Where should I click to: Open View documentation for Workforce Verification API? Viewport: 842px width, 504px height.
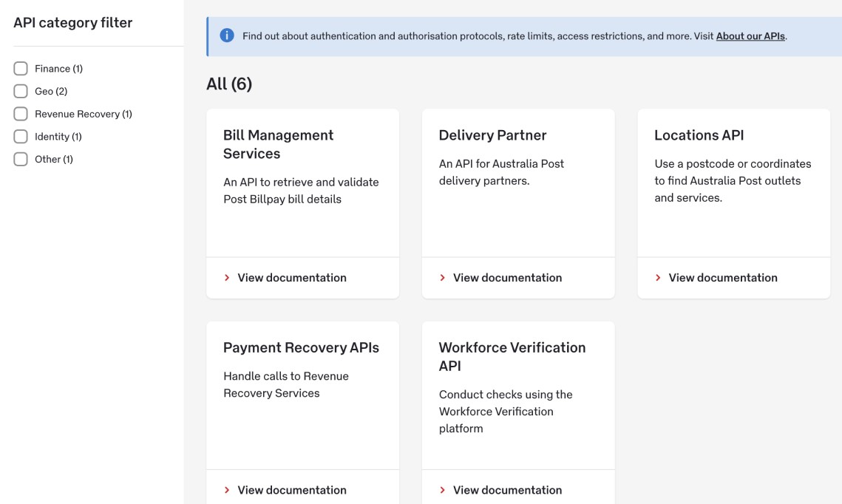pos(507,490)
